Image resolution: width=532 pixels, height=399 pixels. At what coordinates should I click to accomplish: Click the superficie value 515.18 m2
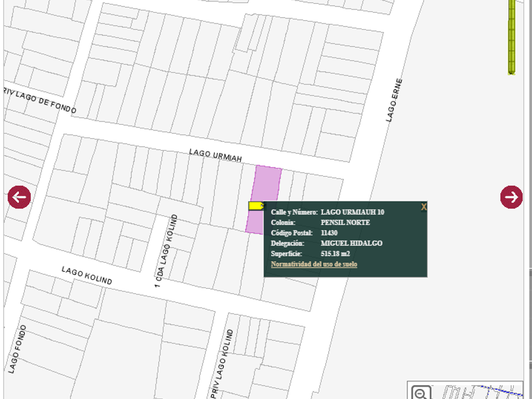[335, 254]
